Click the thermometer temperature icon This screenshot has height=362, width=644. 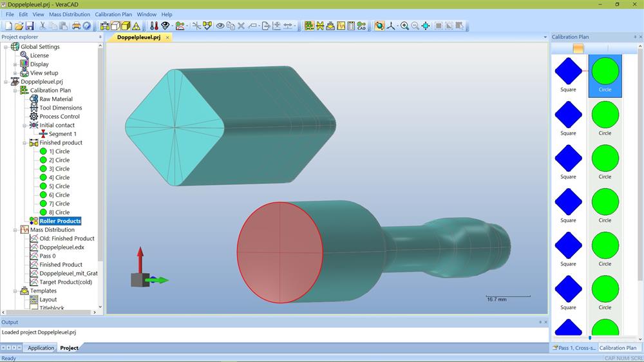(154, 26)
